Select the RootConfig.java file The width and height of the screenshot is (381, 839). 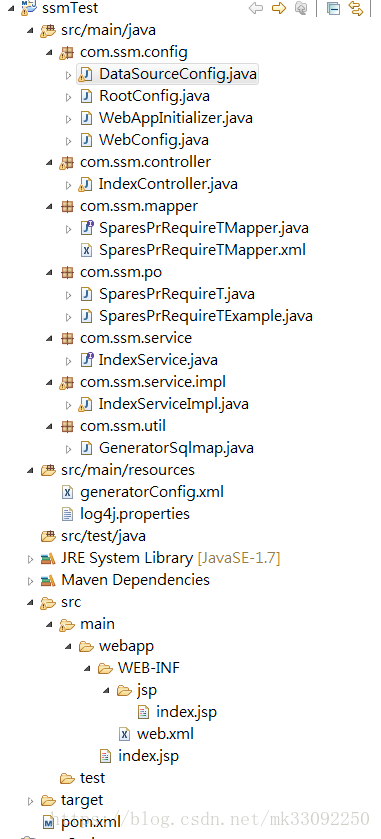click(154, 96)
